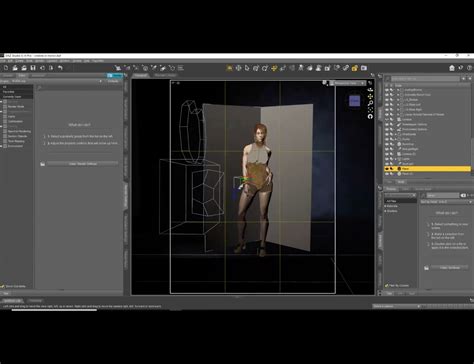This screenshot has height=364, width=474.
Task: Select the four-arrow Universal tool icon
Action: click(x=238, y=68)
